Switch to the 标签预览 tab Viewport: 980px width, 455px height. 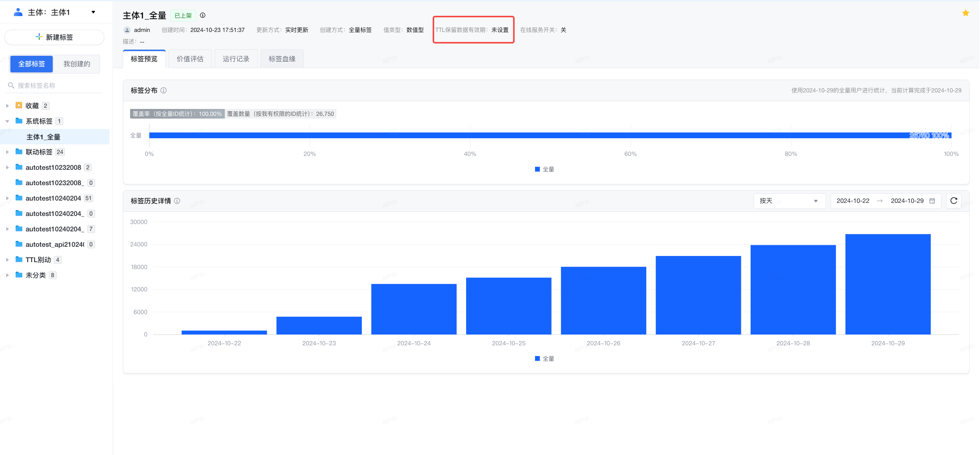[144, 59]
